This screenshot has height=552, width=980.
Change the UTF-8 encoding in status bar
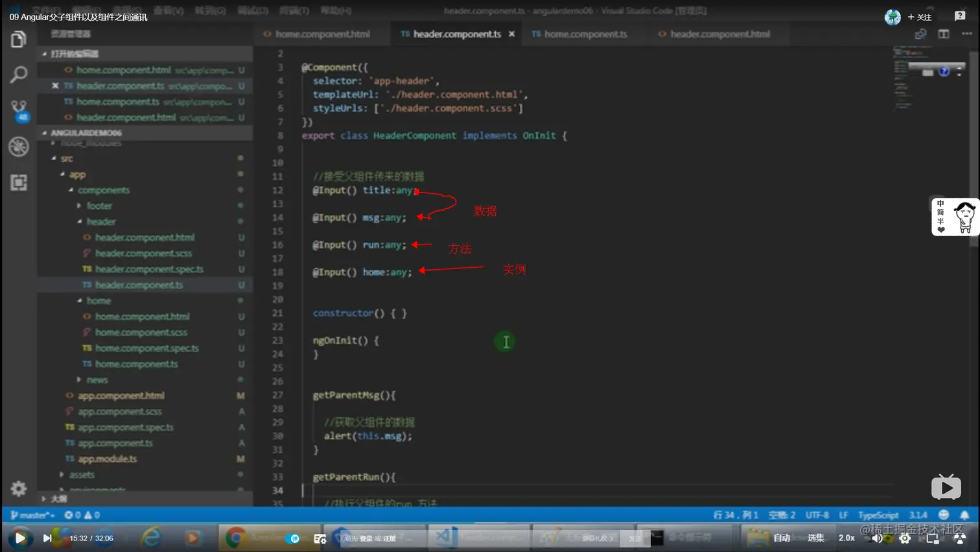pos(817,515)
